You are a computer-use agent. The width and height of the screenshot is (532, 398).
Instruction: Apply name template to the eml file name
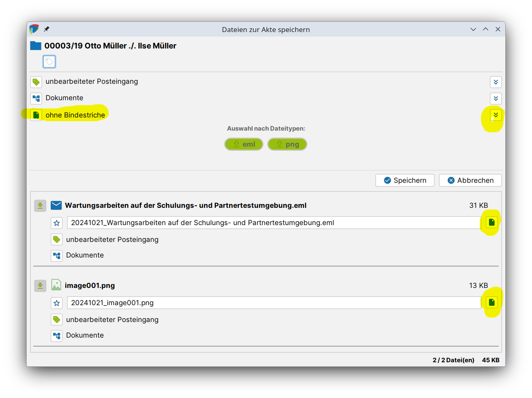491,222
